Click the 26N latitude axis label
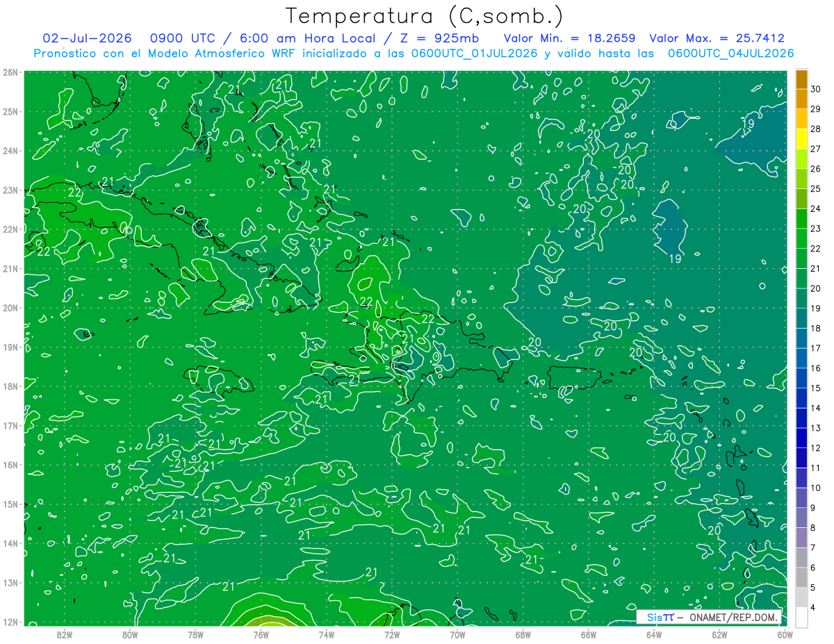Image resolution: width=834 pixels, height=644 pixels. point(10,72)
